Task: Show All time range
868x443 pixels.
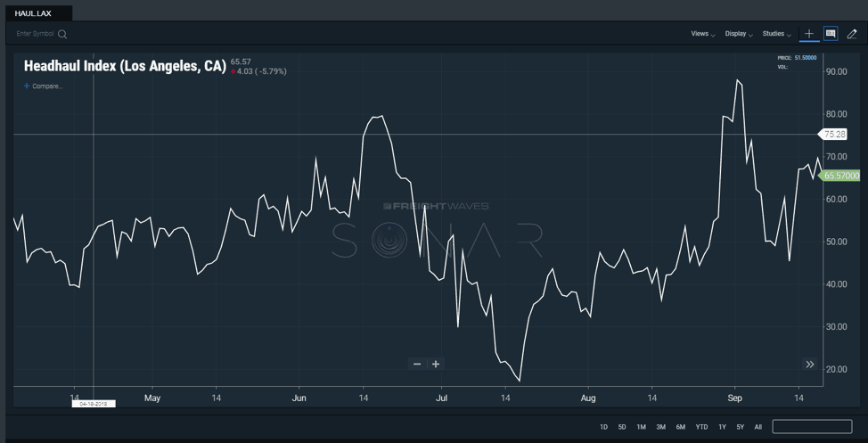Action: tap(757, 427)
